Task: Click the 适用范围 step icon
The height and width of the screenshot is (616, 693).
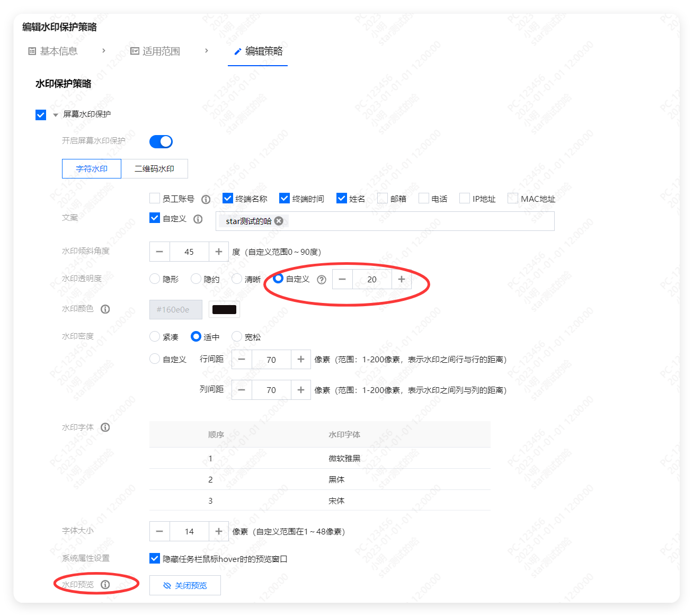Action: point(135,51)
